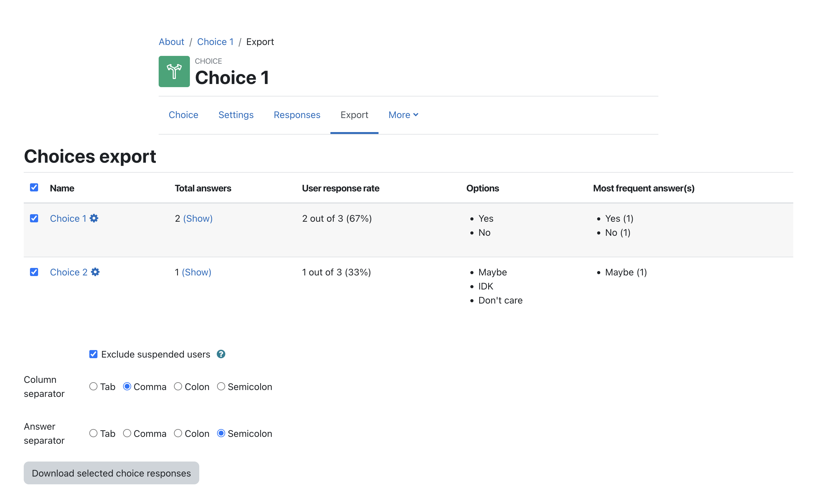Switch to the Responses tab

[297, 115]
